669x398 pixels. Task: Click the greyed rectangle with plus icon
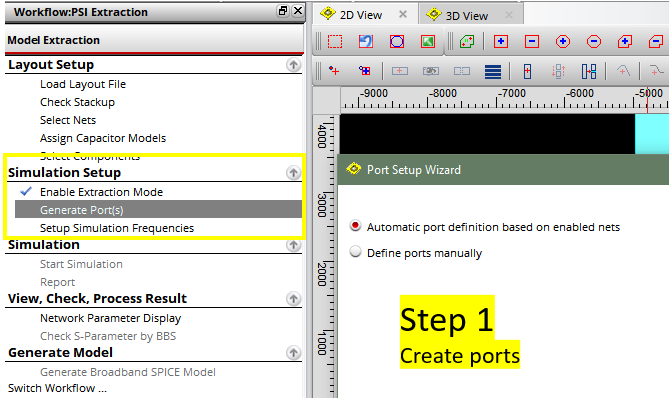[399, 71]
